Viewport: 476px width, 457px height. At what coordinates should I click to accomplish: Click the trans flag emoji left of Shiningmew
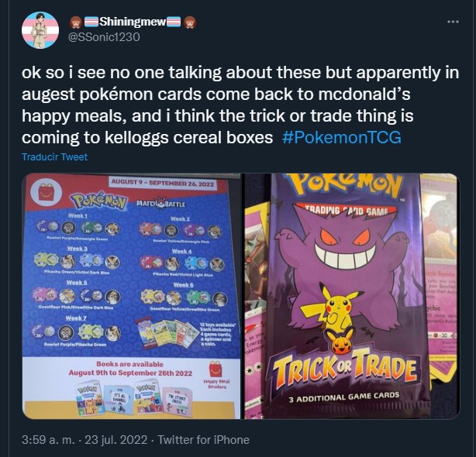[x=91, y=22]
